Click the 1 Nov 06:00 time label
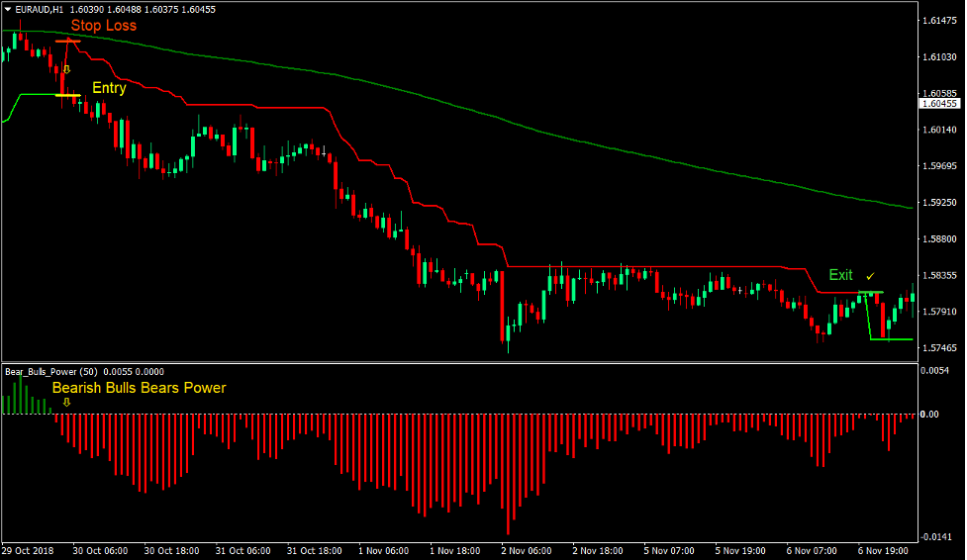The height and width of the screenshot is (560, 967). [384, 551]
